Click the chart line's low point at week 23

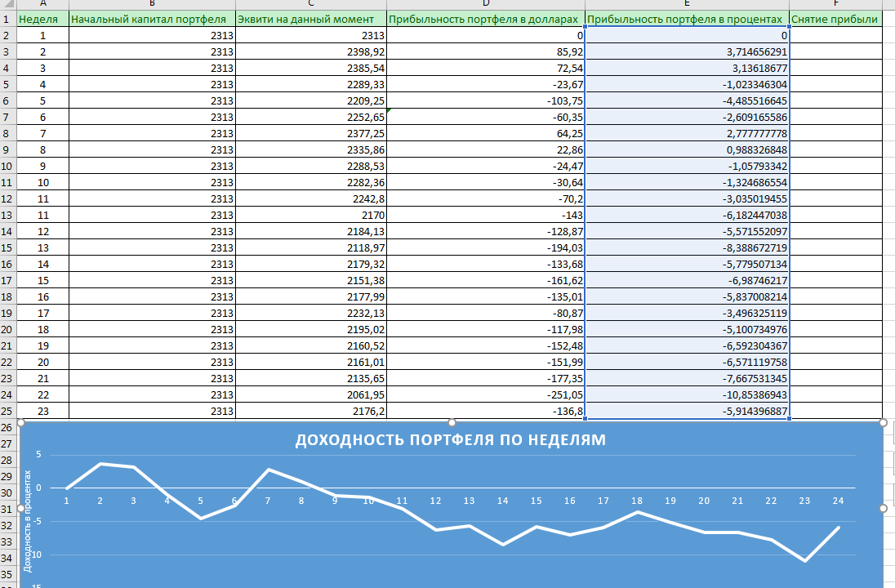tap(805, 560)
